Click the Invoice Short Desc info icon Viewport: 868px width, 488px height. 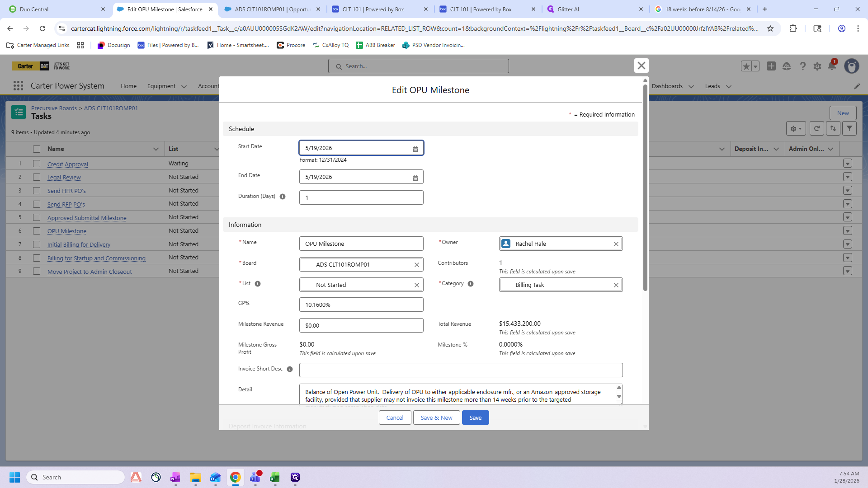pos(290,369)
